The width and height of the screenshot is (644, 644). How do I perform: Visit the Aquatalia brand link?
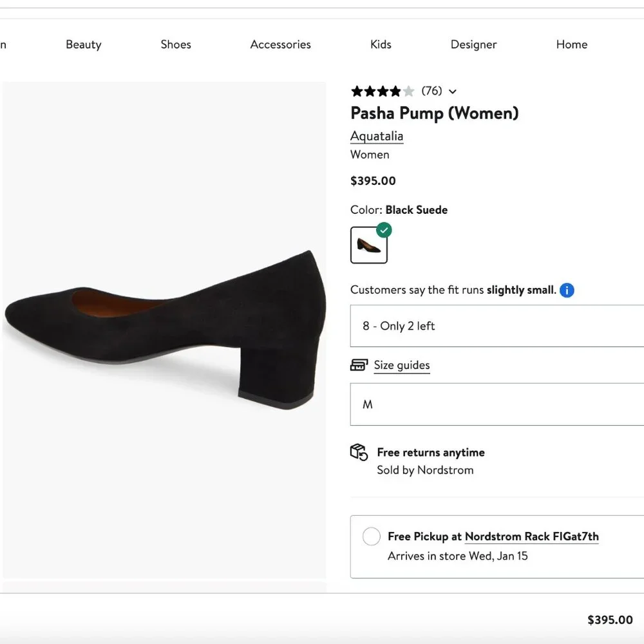click(377, 136)
